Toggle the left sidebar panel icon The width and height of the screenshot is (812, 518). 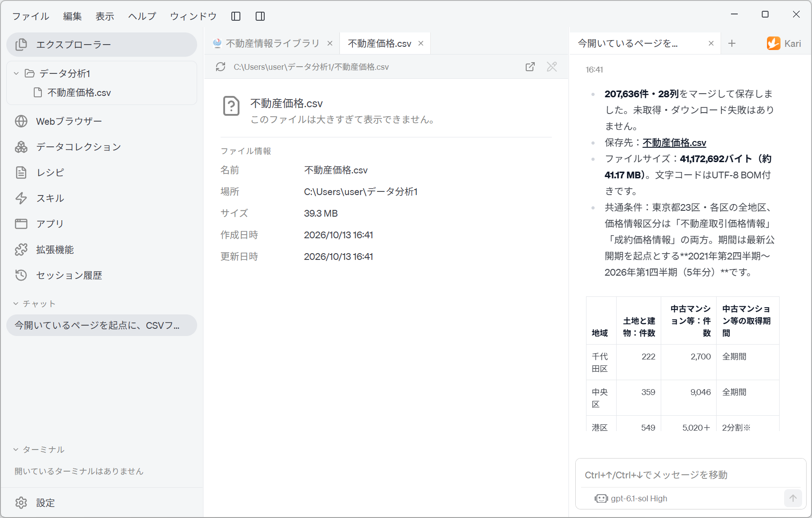coord(236,16)
